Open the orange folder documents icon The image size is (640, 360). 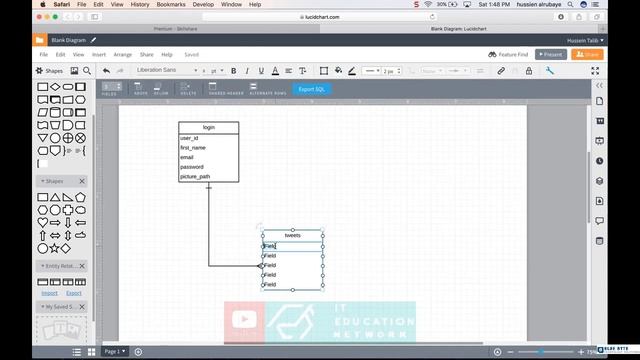[x=39, y=40]
